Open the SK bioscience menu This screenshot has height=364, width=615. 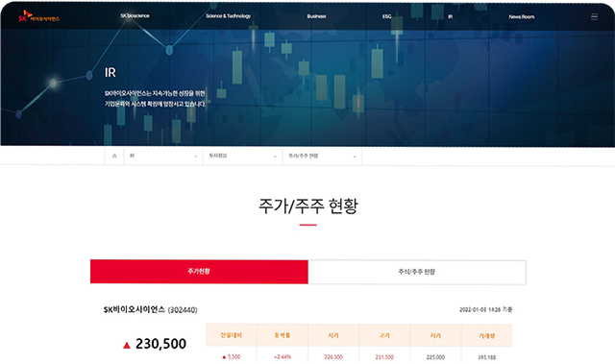[x=135, y=16]
